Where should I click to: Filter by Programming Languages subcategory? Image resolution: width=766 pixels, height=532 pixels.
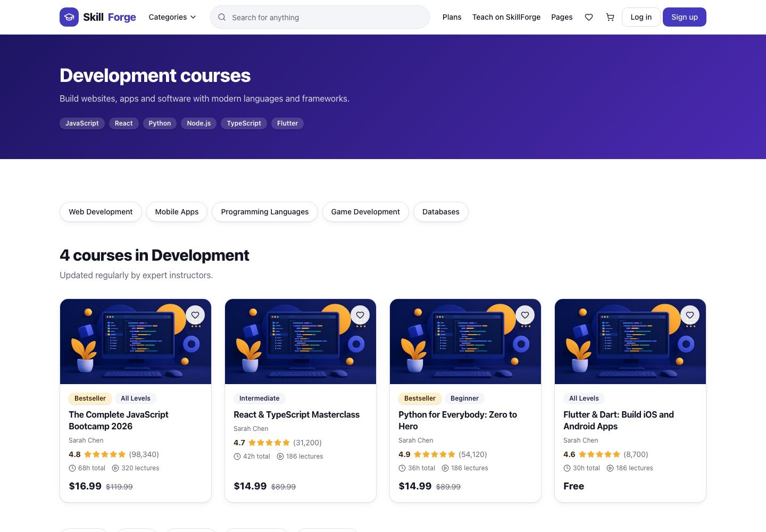coord(265,212)
